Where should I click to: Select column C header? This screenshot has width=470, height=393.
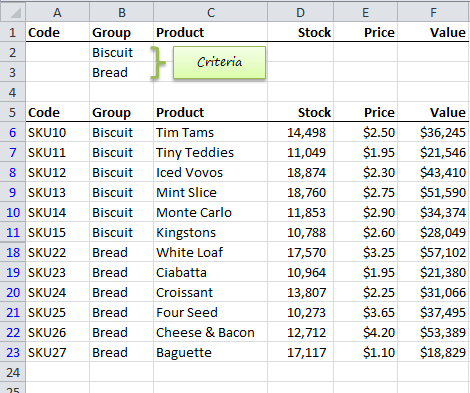(x=210, y=12)
